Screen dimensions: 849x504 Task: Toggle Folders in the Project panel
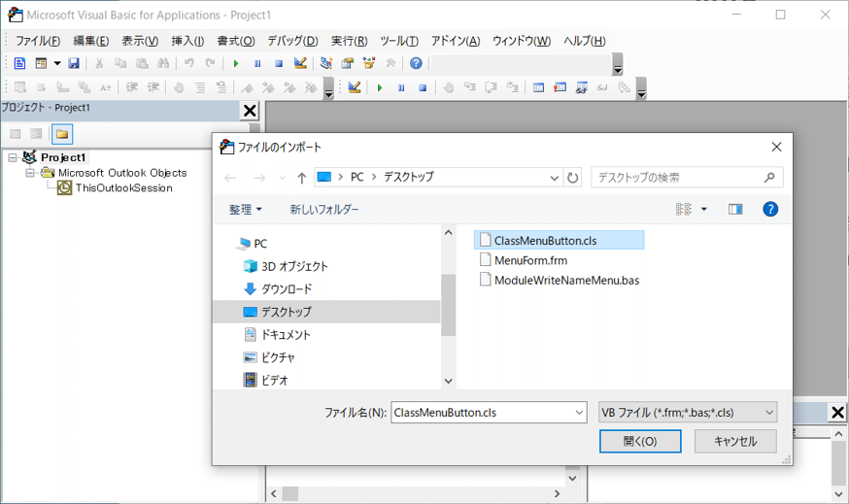(x=62, y=134)
